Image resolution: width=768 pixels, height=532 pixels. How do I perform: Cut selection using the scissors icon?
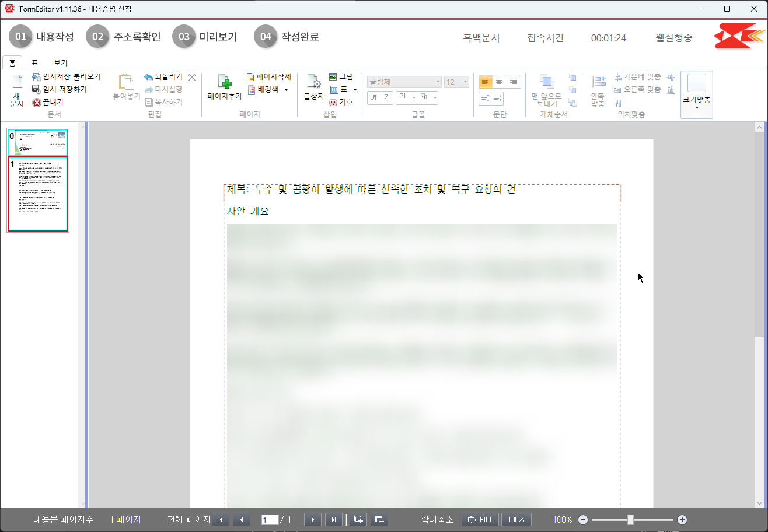192,77
